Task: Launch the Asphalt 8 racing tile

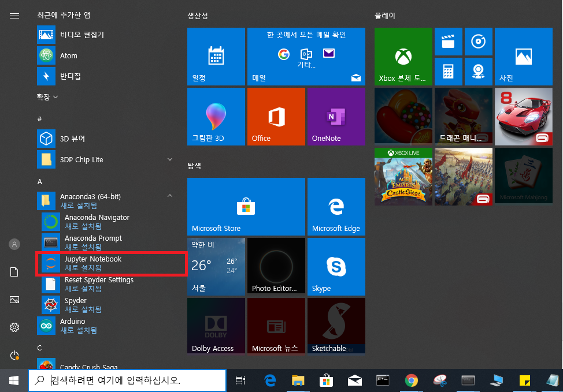Action: click(524, 117)
